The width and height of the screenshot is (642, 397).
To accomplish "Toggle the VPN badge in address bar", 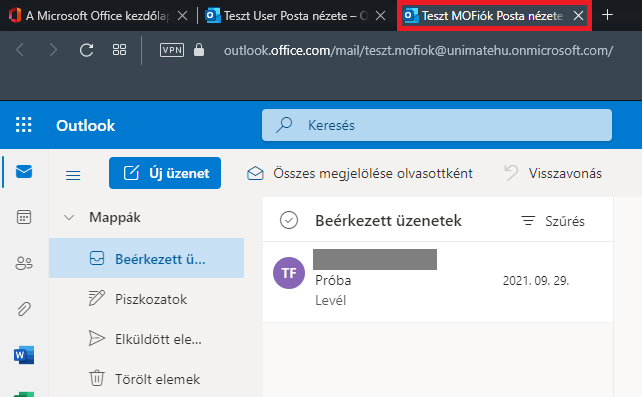I will (x=172, y=50).
